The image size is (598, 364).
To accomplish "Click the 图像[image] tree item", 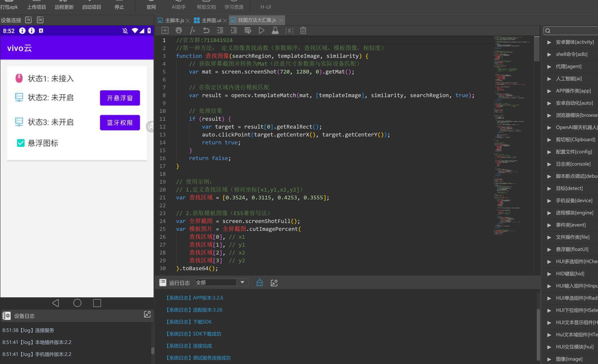I will click(x=569, y=359).
